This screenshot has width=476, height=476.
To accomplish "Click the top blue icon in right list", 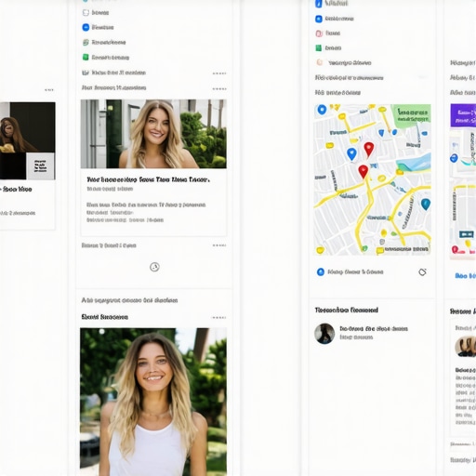I will [319, 4].
